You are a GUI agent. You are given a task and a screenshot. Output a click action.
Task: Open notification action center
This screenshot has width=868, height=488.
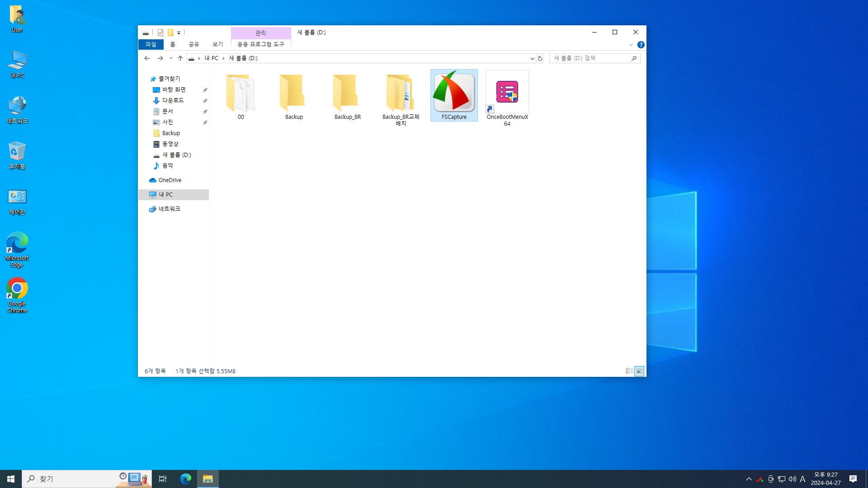point(853,479)
